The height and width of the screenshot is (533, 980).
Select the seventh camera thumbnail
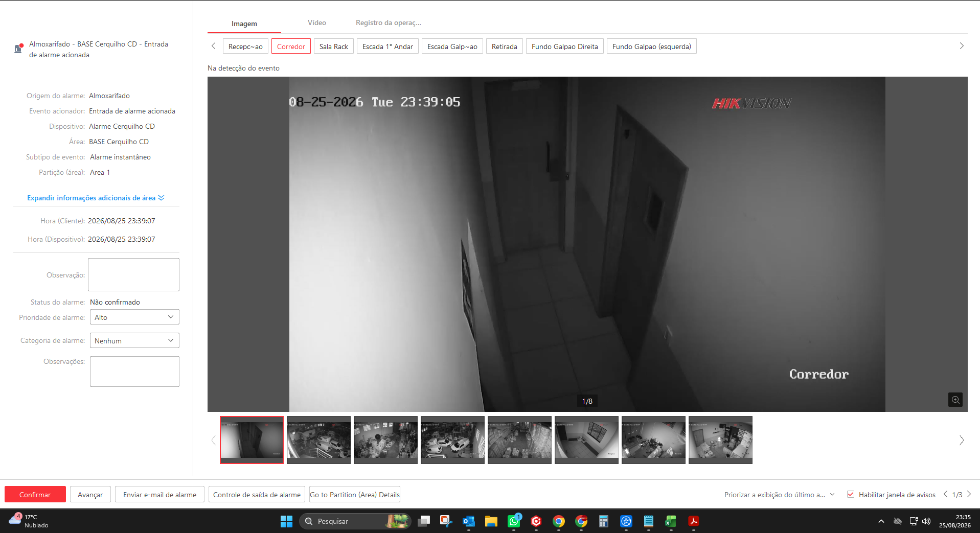click(x=653, y=440)
